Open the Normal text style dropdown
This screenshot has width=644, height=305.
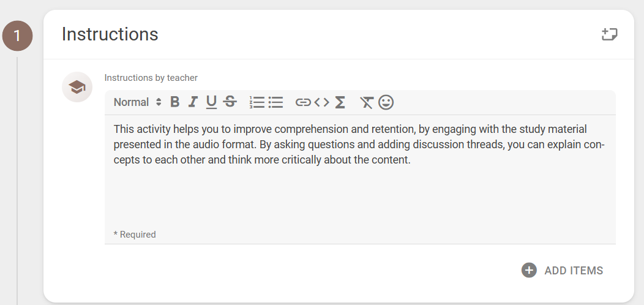137,102
